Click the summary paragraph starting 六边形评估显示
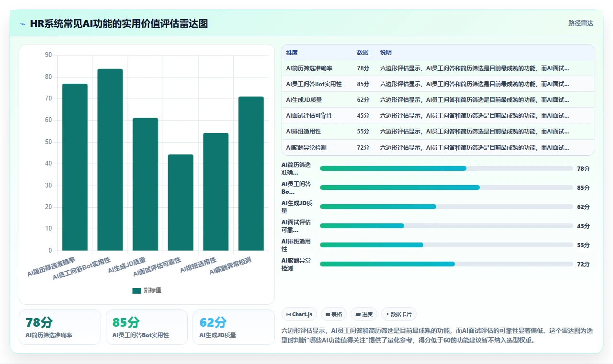This screenshot has width=613, height=364. tap(438, 335)
